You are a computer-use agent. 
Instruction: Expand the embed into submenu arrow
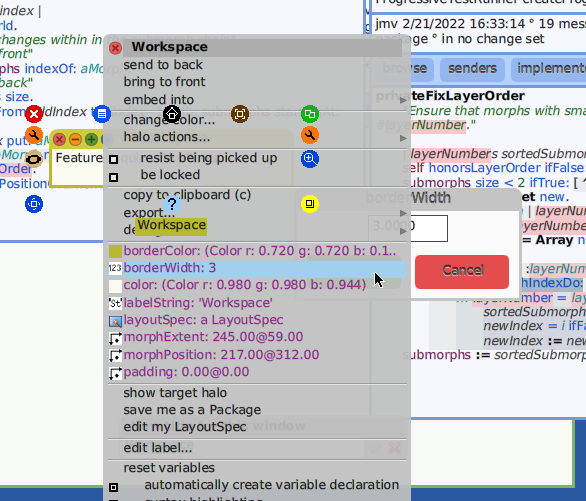click(x=403, y=100)
